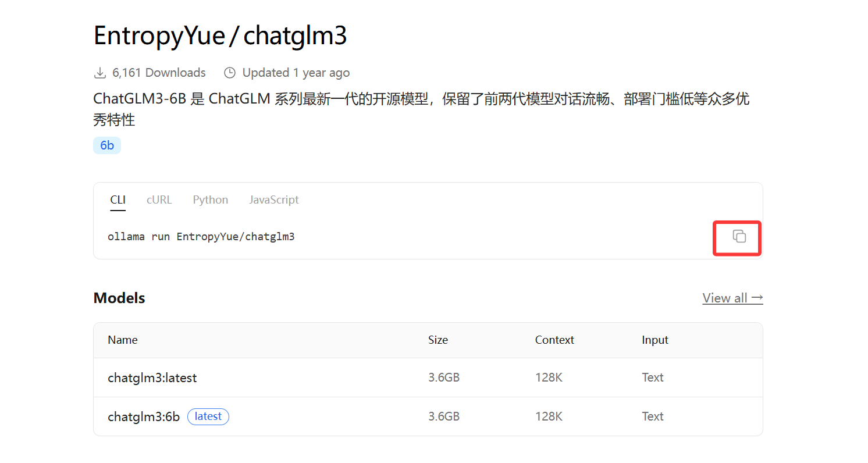Click the Input column header
The image size is (868, 463).
click(x=655, y=340)
